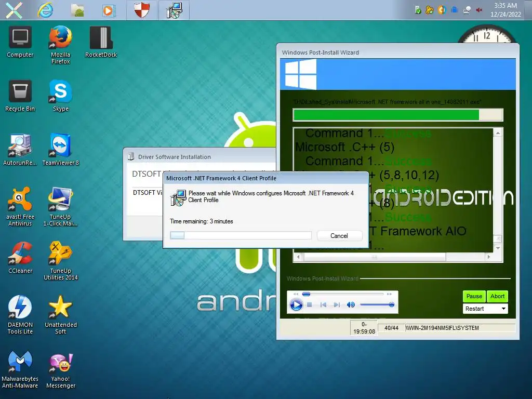Click the media seek bar

pos(343,294)
